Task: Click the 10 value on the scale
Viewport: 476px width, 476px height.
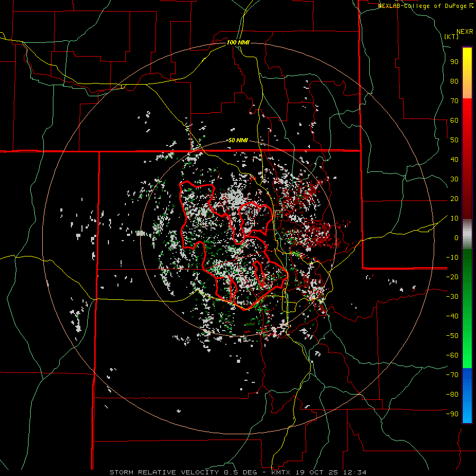Action: coord(454,218)
